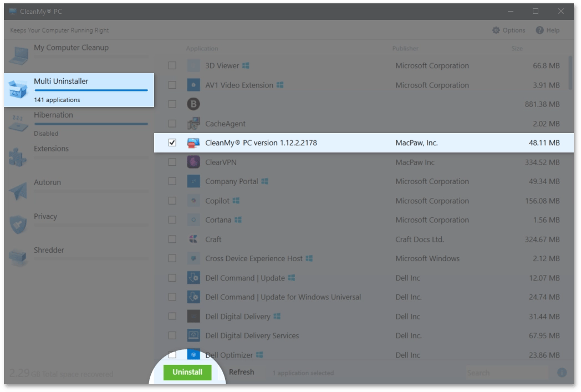Check the Cortana checkbox
This screenshot has height=392, width=581.
click(172, 220)
